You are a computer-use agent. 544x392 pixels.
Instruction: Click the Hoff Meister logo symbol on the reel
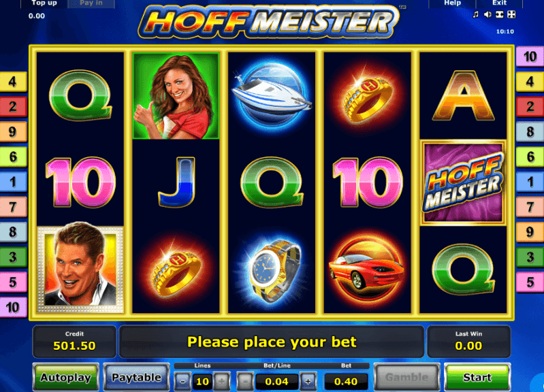(x=463, y=183)
